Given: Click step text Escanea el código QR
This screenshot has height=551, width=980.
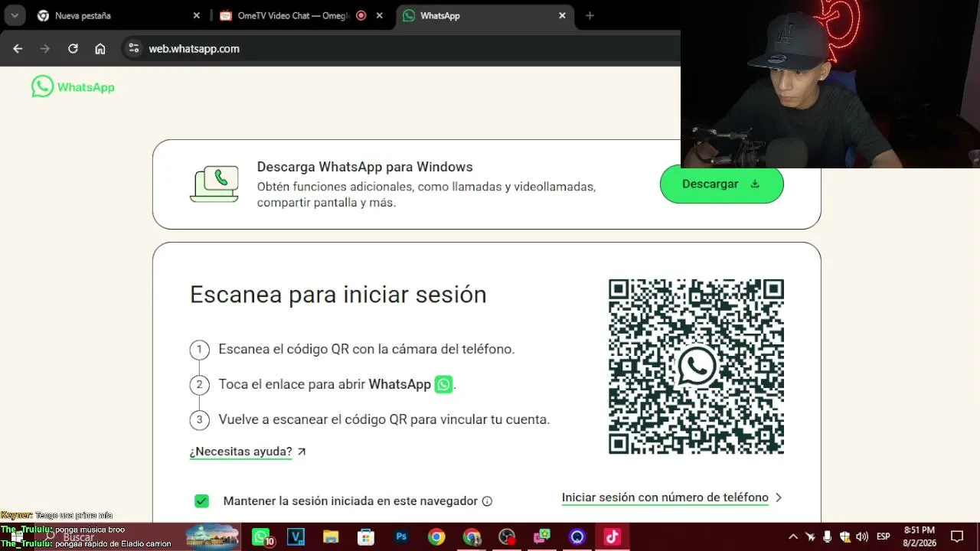Looking at the screenshot, I should point(366,349).
